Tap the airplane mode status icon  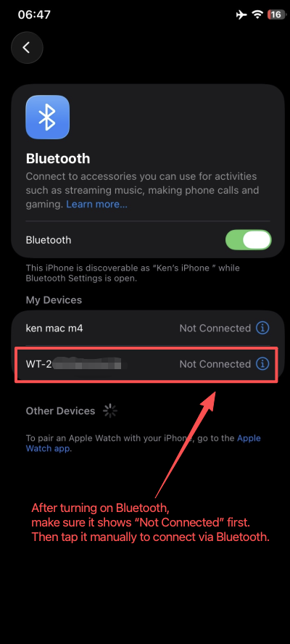pyautogui.click(x=241, y=15)
